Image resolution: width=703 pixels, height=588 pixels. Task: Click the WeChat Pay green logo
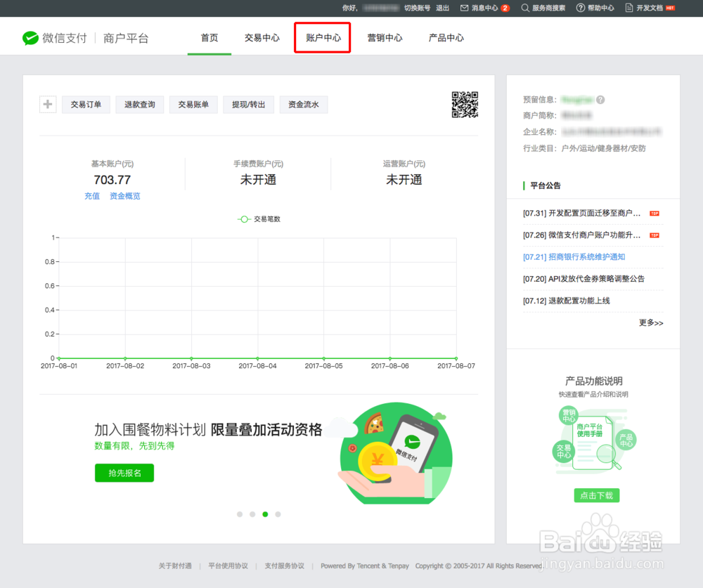click(30, 38)
